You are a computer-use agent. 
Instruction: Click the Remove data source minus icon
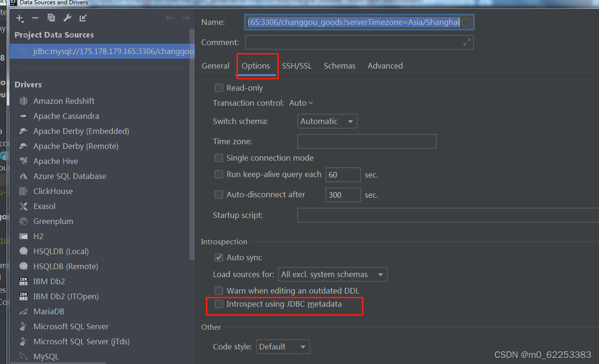[35, 18]
